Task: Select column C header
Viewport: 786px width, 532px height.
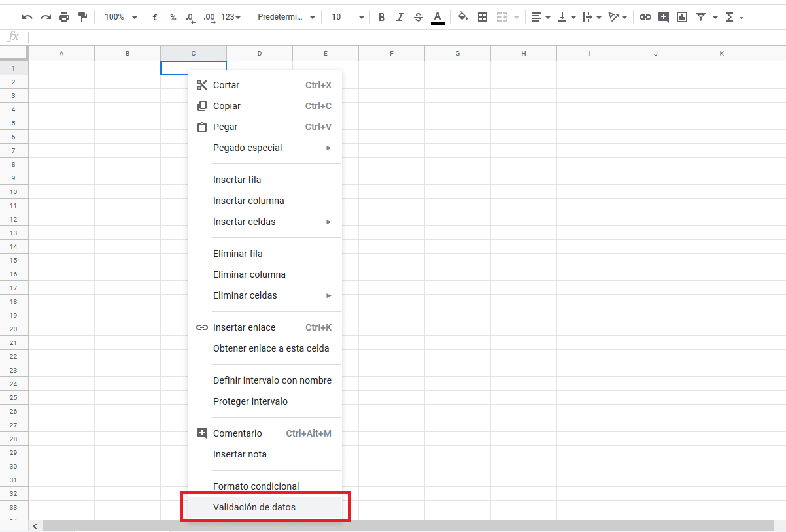Action: pos(193,53)
